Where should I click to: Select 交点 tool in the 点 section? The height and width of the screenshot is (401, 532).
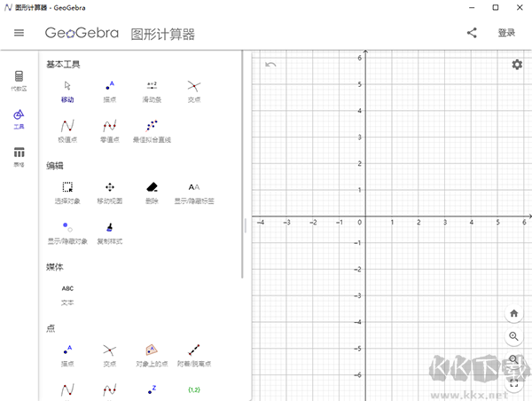[110, 356]
